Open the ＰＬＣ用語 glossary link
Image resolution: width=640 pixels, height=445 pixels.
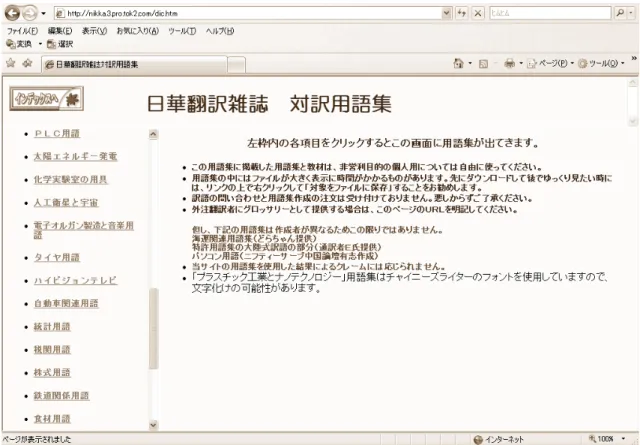[x=57, y=134]
